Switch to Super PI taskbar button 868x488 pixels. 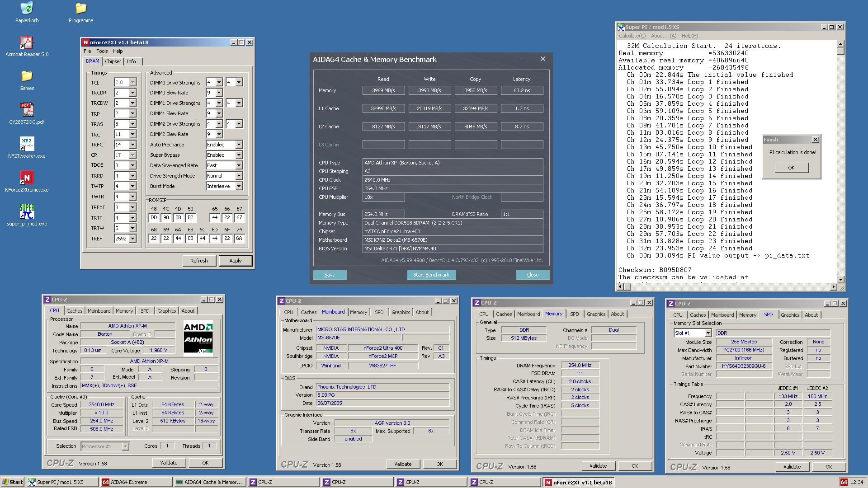(x=62, y=482)
